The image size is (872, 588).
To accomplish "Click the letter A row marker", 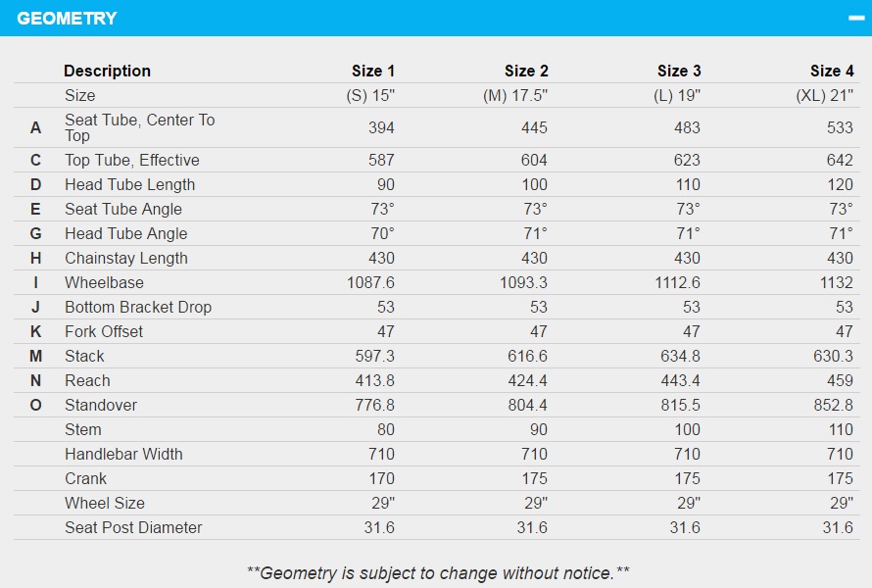I will click(x=35, y=128).
